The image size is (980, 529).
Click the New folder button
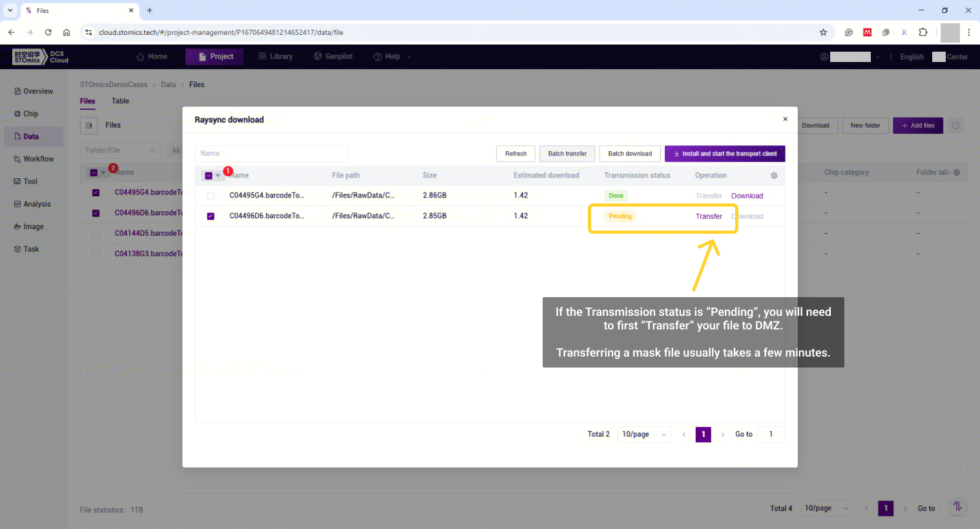point(865,125)
